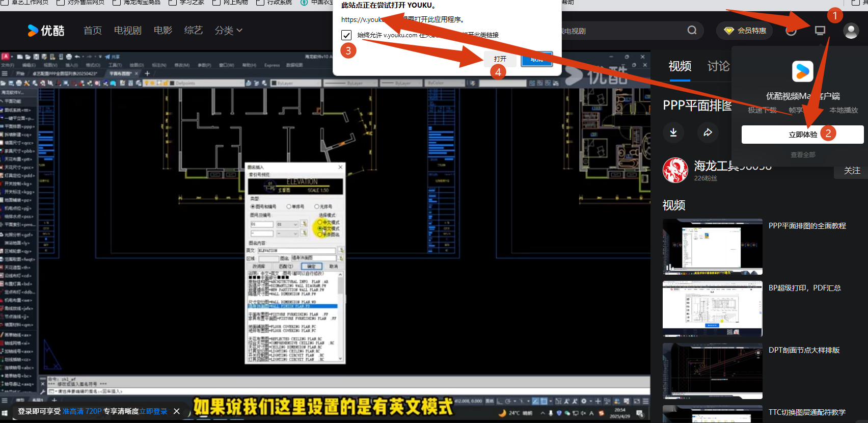Click the 准高清 720P quality link

[82, 411]
